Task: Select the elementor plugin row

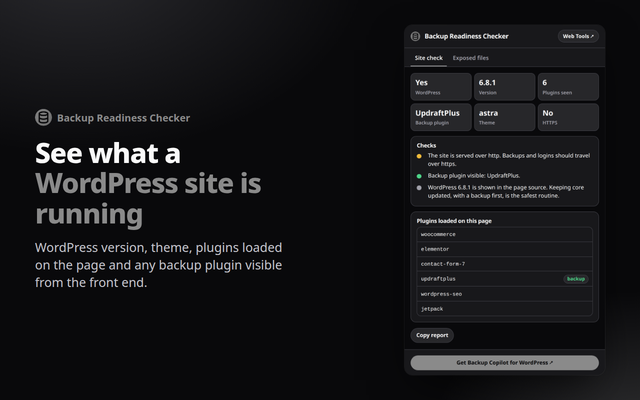Action: point(504,249)
